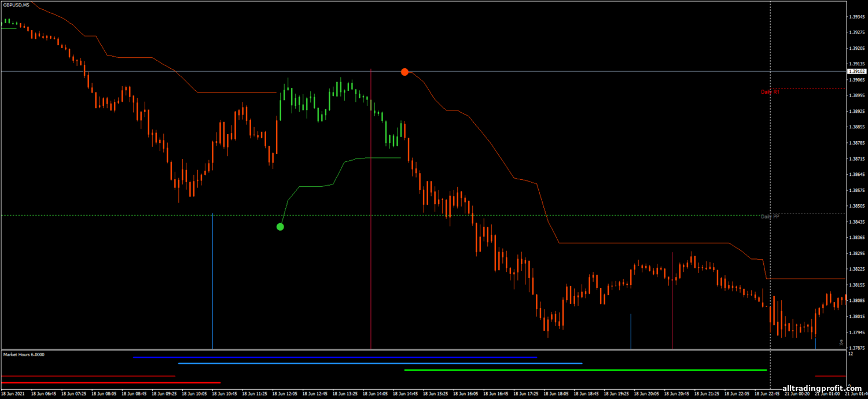Click the 1.37875 price scale value
Image resolution: width=868 pixels, height=399 pixels.
click(857, 348)
